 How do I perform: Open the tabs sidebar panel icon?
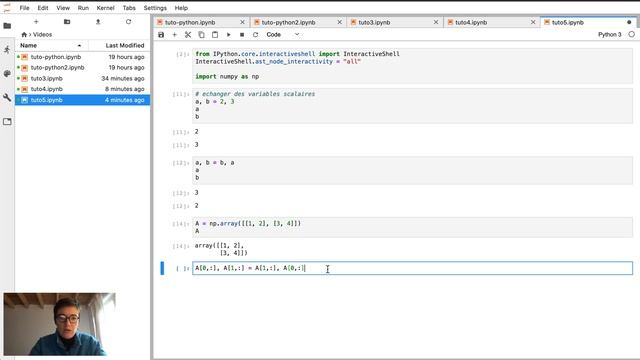click(x=7, y=121)
